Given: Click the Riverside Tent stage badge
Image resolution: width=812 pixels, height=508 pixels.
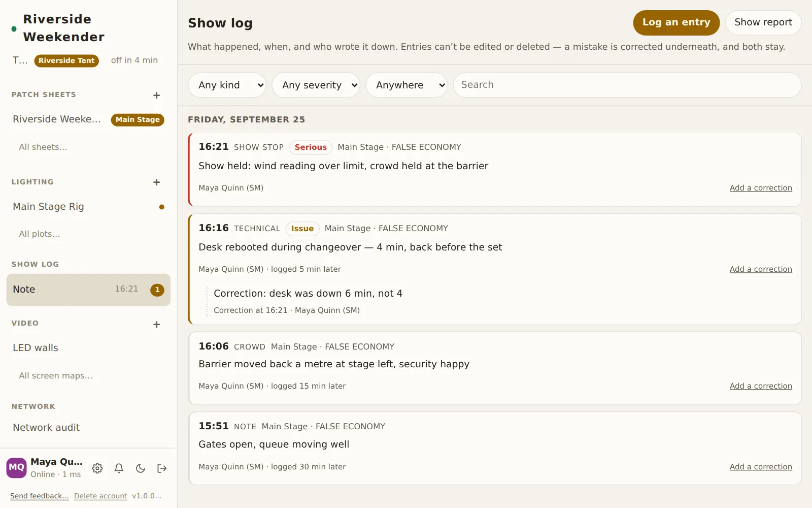Looking at the screenshot, I should (x=66, y=61).
